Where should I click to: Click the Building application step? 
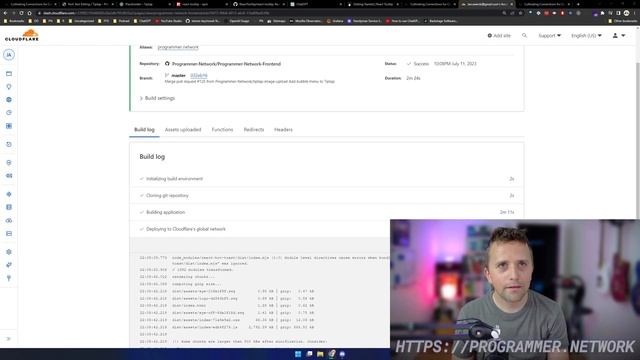pyautogui.click(x=327, y=212)
